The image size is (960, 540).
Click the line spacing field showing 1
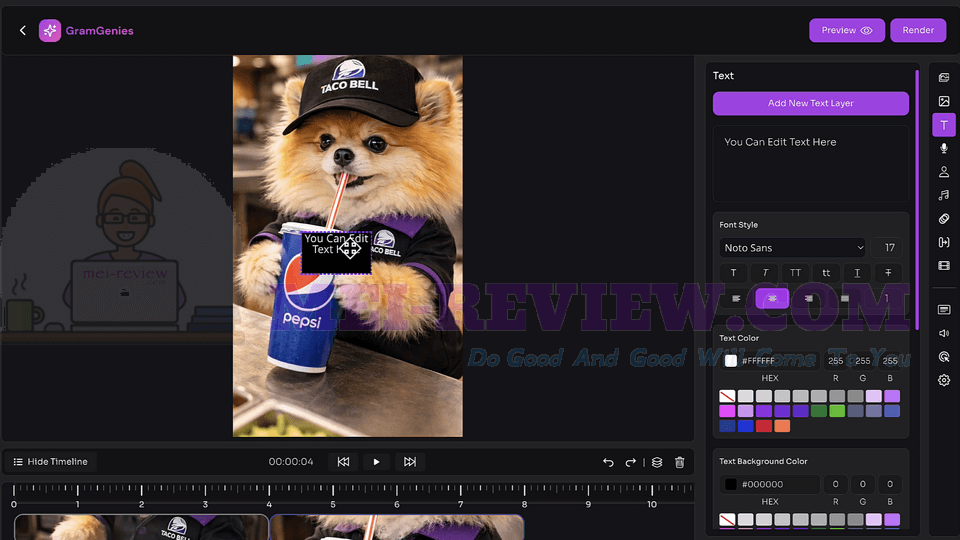pyautogui.click(x=885, y=298)
